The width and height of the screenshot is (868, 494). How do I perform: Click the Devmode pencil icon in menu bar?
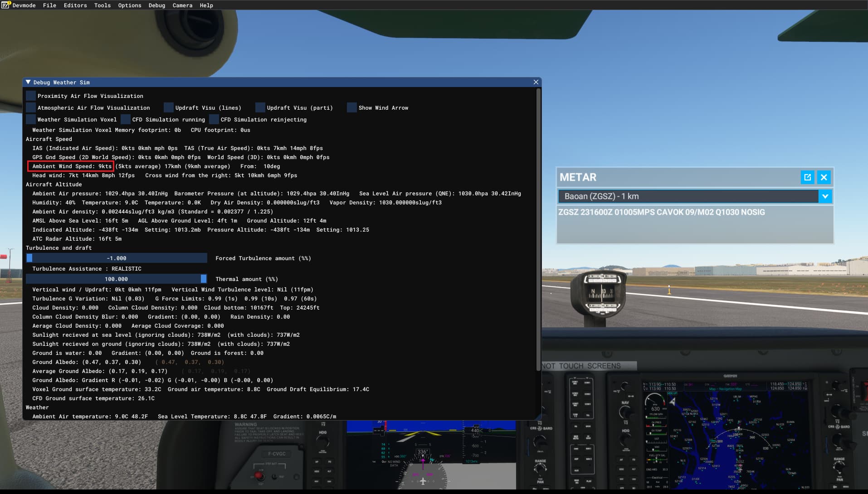tap(6, 5)
